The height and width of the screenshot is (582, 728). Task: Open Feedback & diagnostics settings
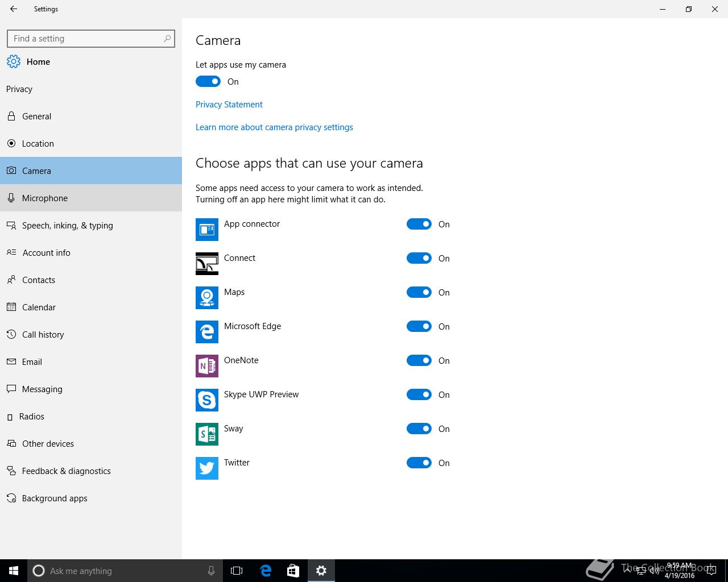(91, 471)
